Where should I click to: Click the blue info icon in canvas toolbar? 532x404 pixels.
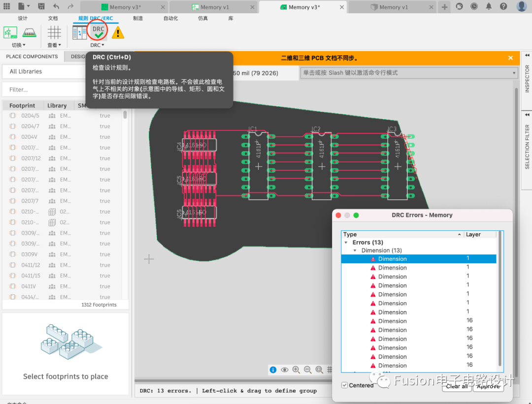coord(273,370)
